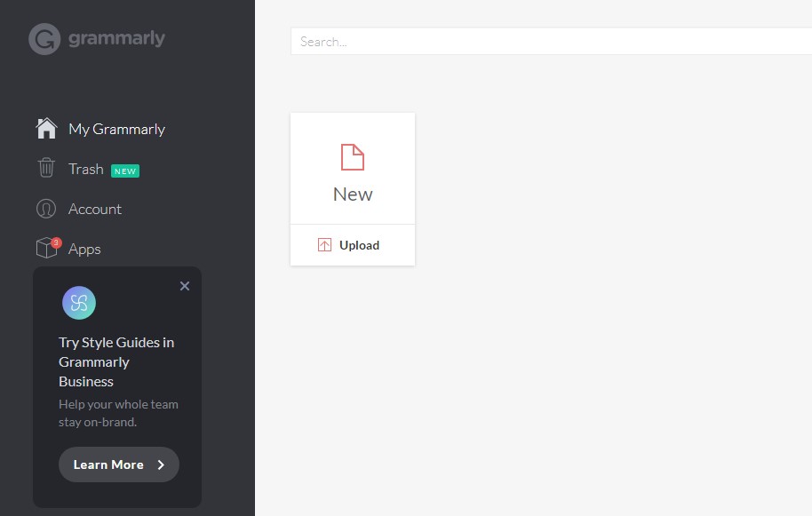Image resolution: width=812 pixels, height=516 pixels.
Task: Click the grammarly wordmark text
Action: coord(116,38)
